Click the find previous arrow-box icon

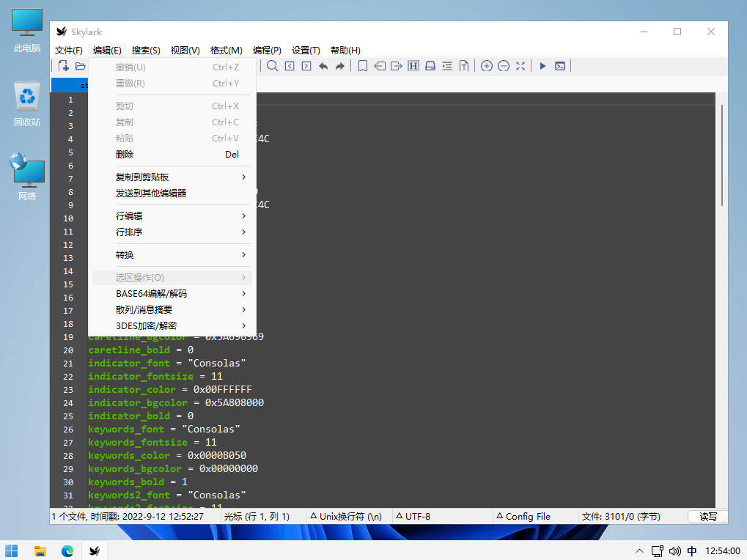(289, 66)
